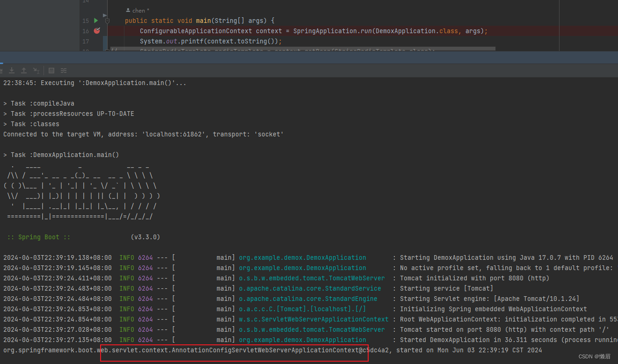Click the '(v3.3.0)' version text
This screenshot has height=364, width=618.
point(145,237)
